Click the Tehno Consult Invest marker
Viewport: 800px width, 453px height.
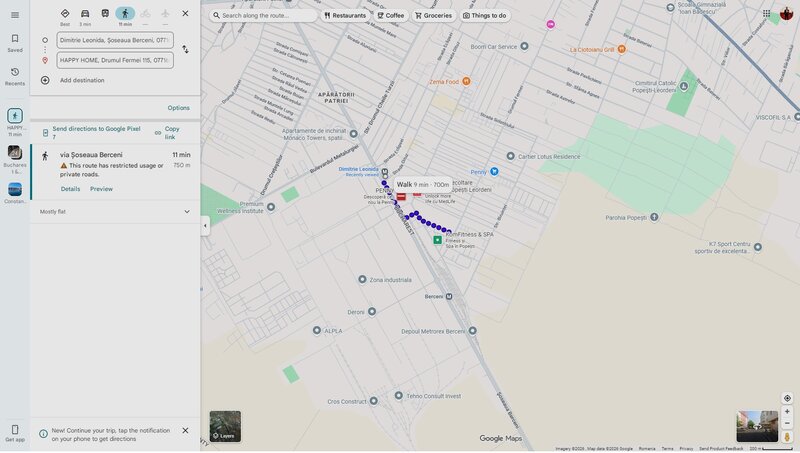click(x=398, y=395)
